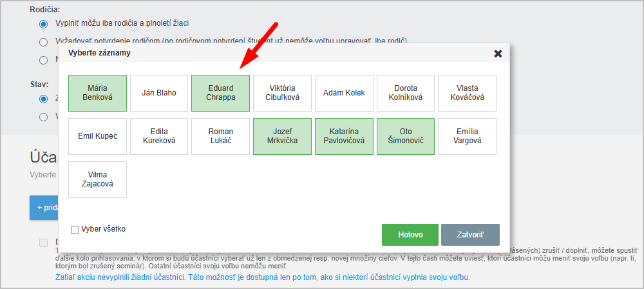Screen dimensions: 644x289
Task: Close the Vyberte záznamy dialog with X
Action: click(x=498, y=54)
